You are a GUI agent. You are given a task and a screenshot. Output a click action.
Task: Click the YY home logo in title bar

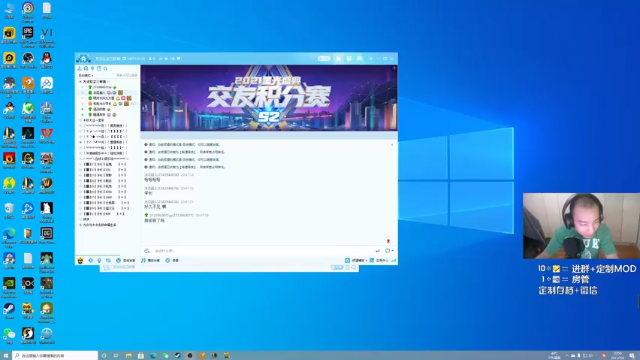tap(83, 58)
